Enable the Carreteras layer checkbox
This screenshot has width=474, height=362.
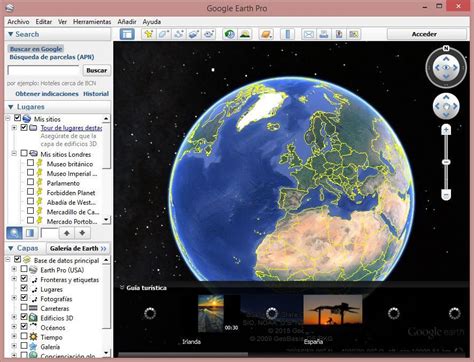click(x=24, y=307)
